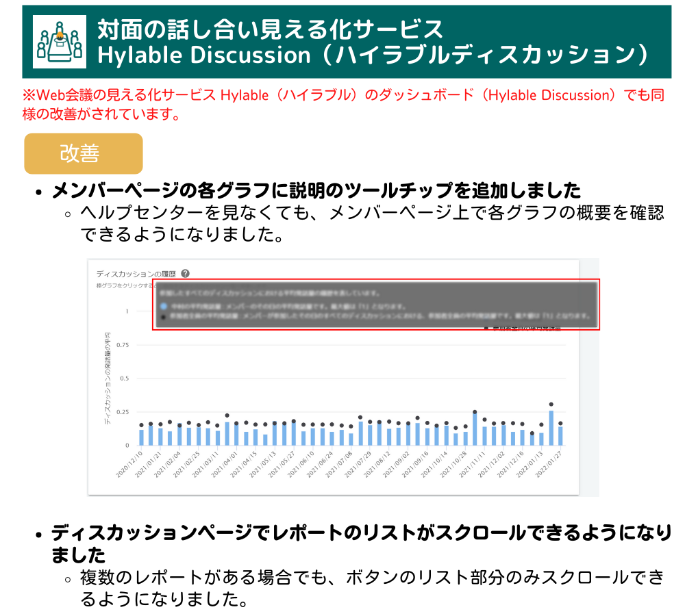Click the x-axis date 2021/11/11
685x616 pixels.
tap(473, 465)
